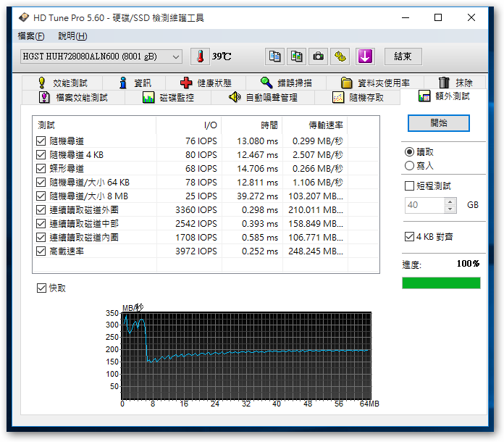Screen dimensions: 504x442
Task: Select the 寫入 radio button
Action: (410, 166)
